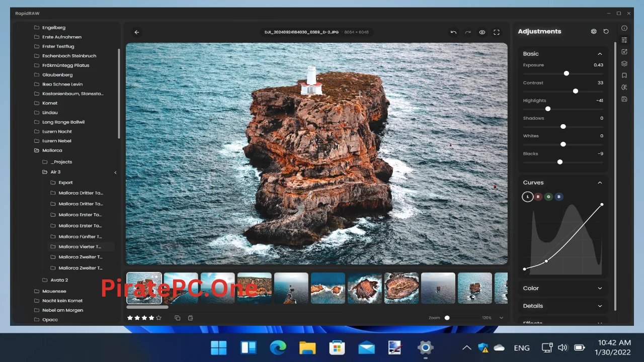644x362 pixels.
Task: Switch to the Adjustments sliders panel icon
Action: tap(624, 40)
